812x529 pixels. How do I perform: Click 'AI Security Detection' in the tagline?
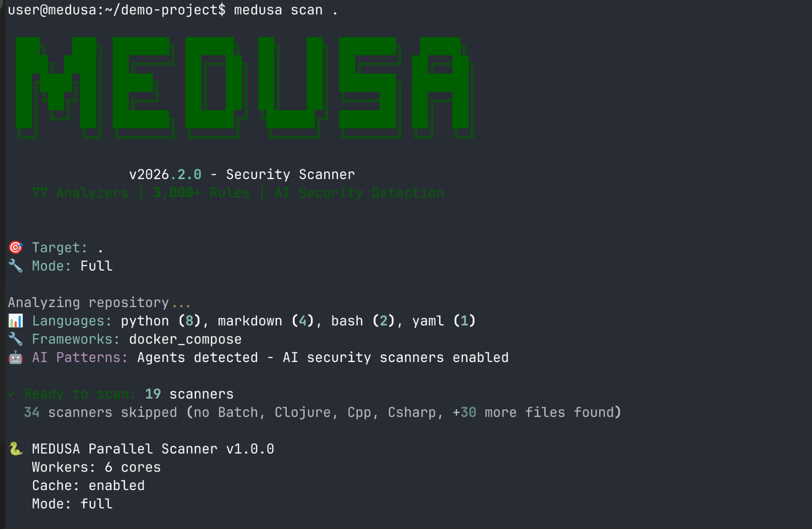359,193
